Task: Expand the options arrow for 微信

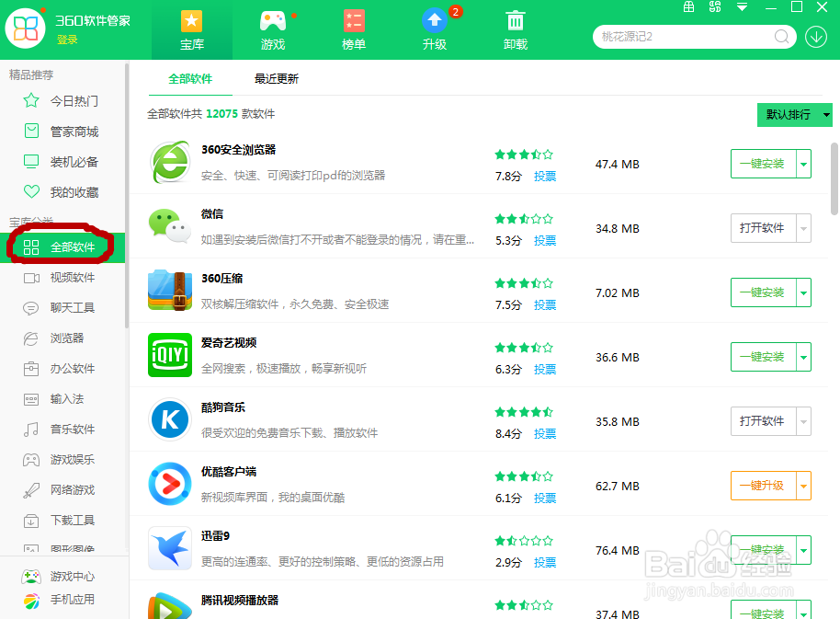Action: click(803, 228)
